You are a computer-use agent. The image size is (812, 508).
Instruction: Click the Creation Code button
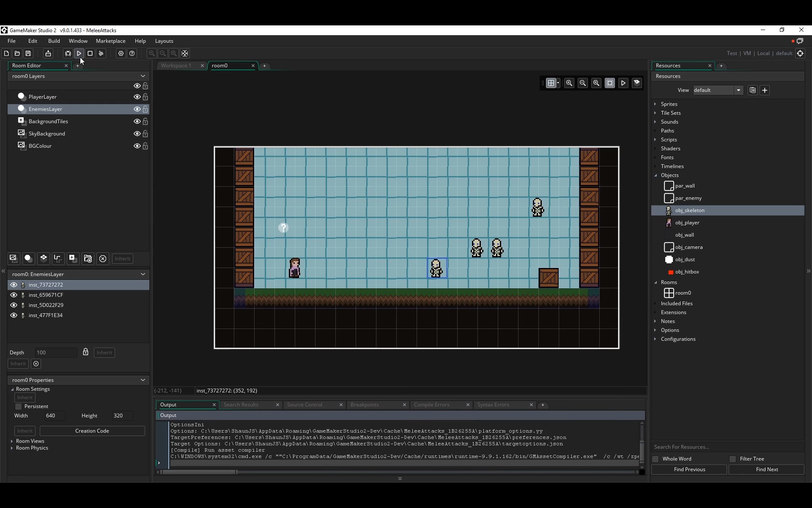(x=92, y=431)
